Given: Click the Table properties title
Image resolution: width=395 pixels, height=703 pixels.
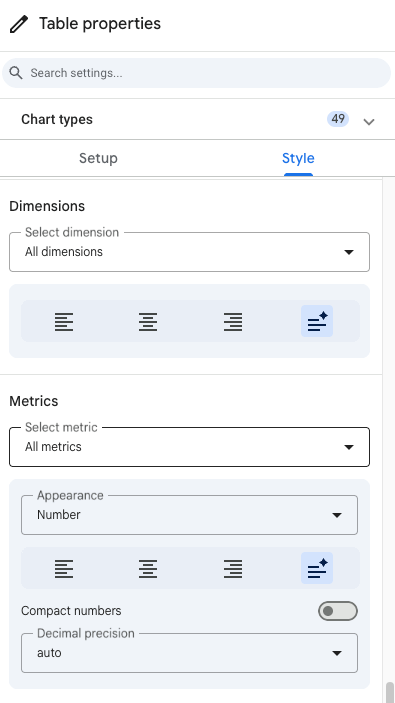Looking at the screenshot, I should pyautogui.click(x=100, y=24).
